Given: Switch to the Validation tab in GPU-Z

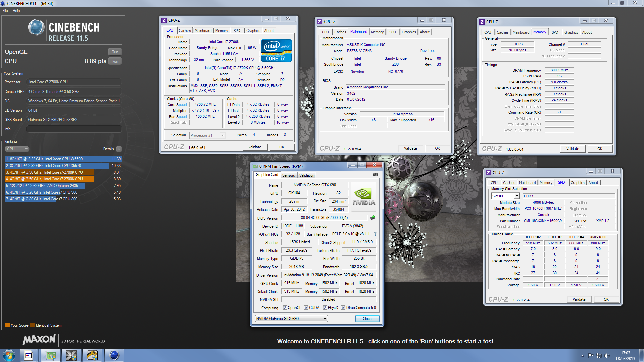Looking at the screenshot, I should [x=307, y=175].
